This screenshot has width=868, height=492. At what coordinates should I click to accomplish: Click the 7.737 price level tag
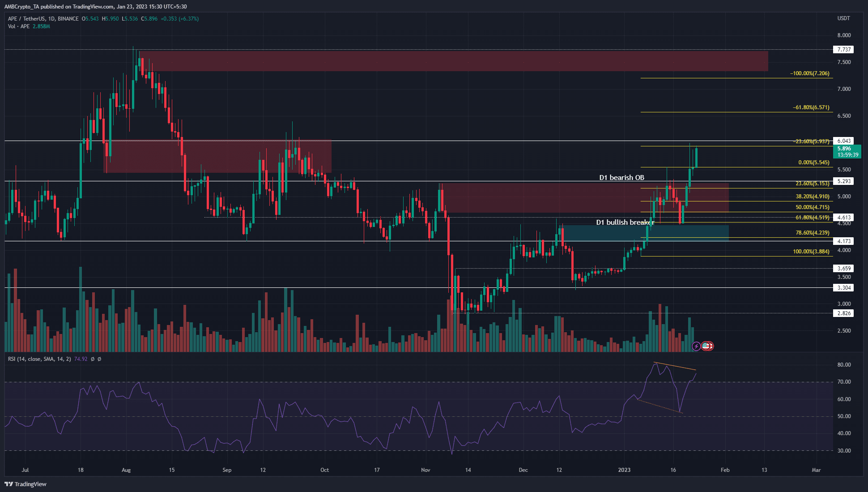(x=844, y=50)
